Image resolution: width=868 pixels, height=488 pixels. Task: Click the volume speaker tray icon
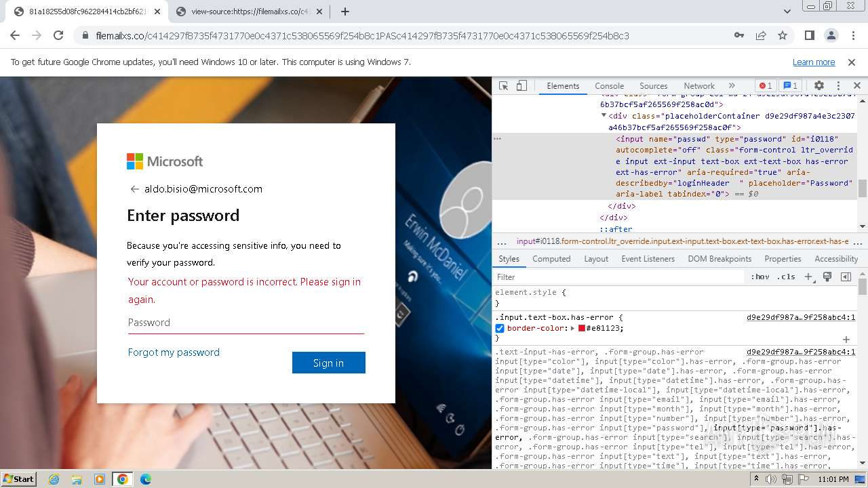[771, 479]
